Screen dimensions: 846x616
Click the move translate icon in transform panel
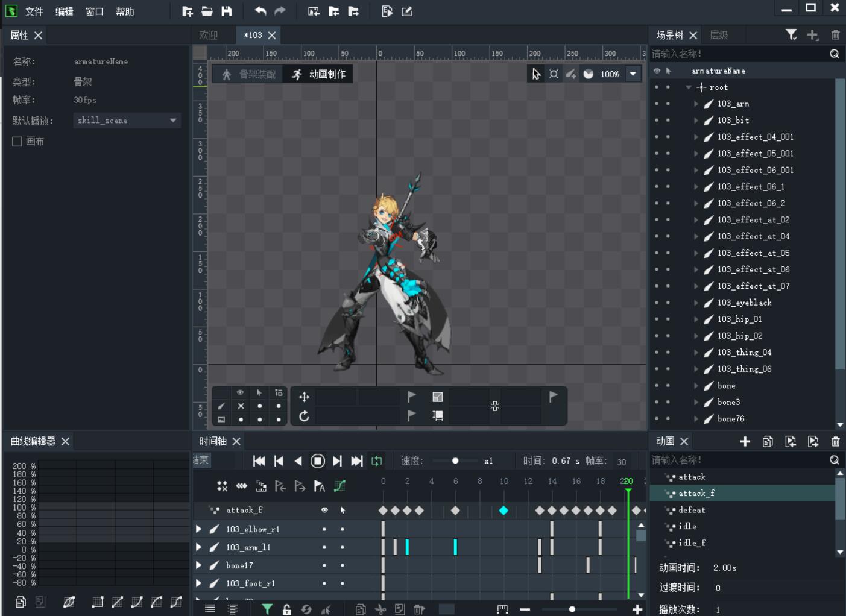click(x=305, y=397)
